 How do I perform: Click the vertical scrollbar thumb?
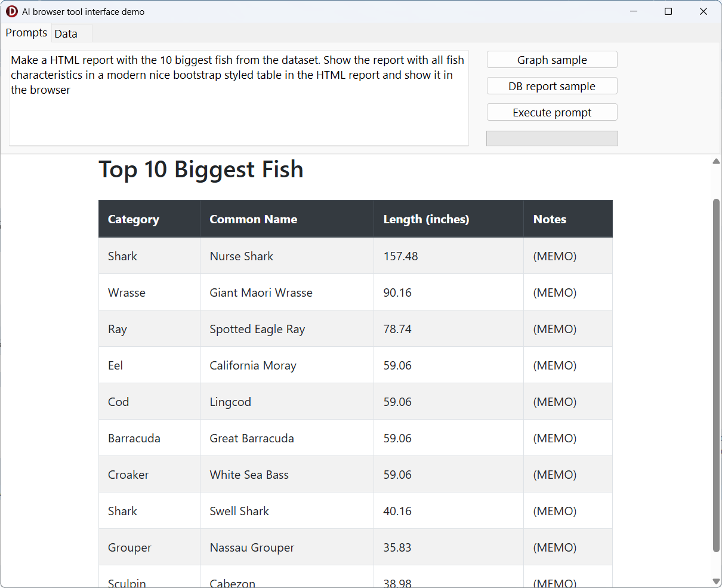716,376
